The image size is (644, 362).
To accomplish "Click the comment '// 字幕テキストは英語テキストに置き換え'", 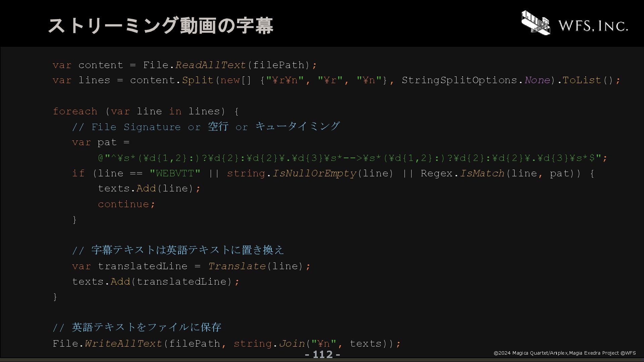I will (178, 250).
